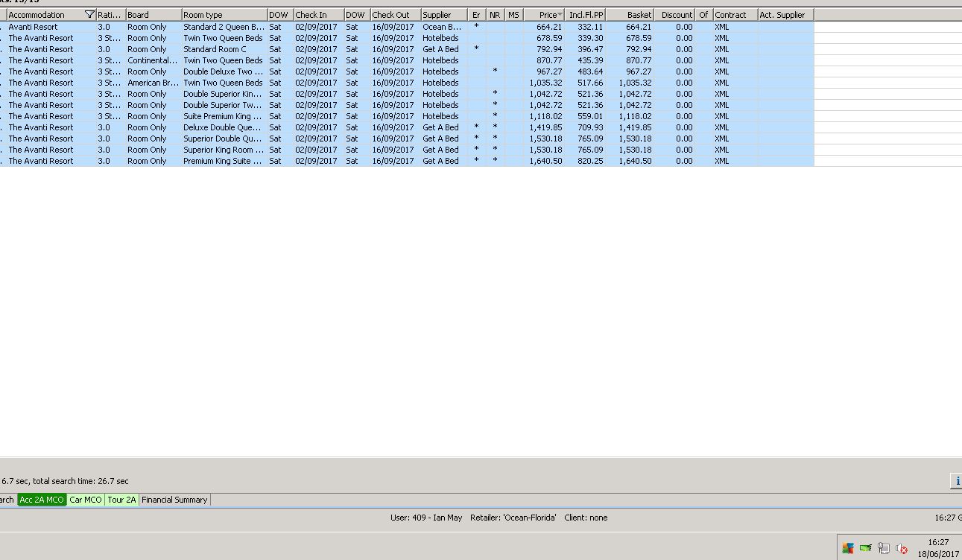The width and height of the screenshot is (962, 560).
Task: Sort results by Room type header
Action: 224,15
